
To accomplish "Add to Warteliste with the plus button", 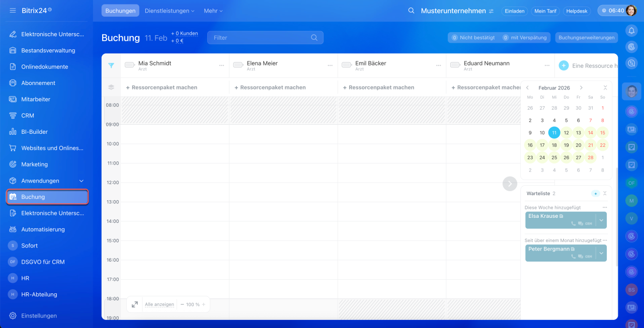I will coord(595,194).
